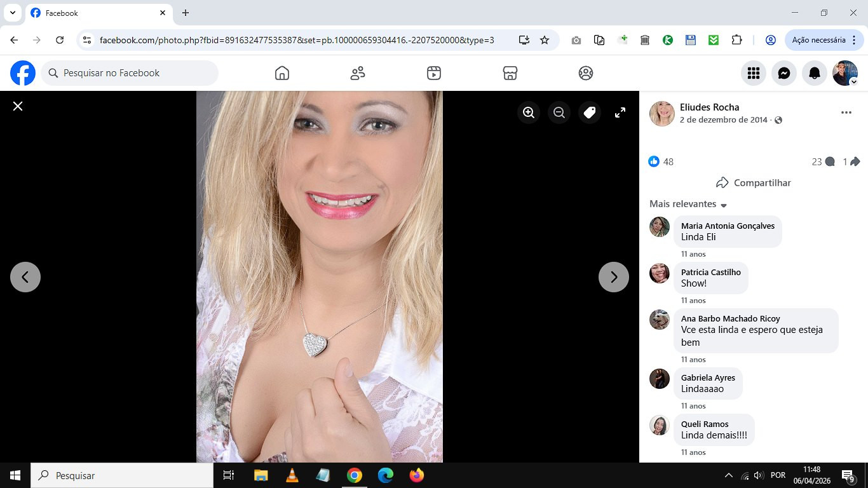Open Eliudes Rocha's profile link
The height and width of the screenshot is (488, 868).
pyautogui.click(x=709, y=107)
